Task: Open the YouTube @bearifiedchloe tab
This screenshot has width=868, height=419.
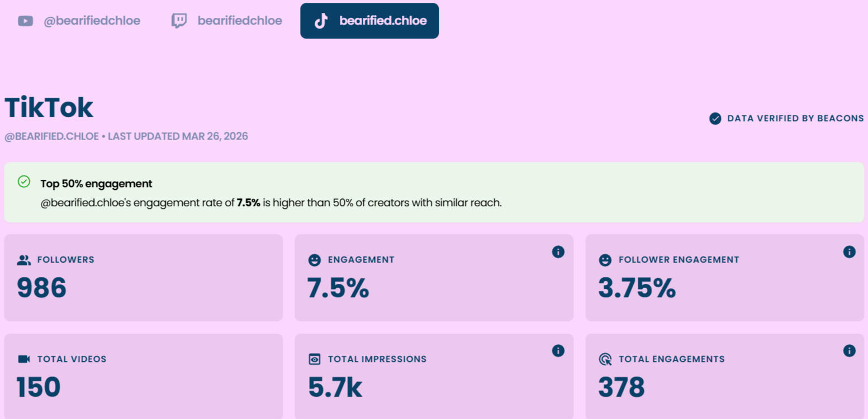Action: [79, 21]
